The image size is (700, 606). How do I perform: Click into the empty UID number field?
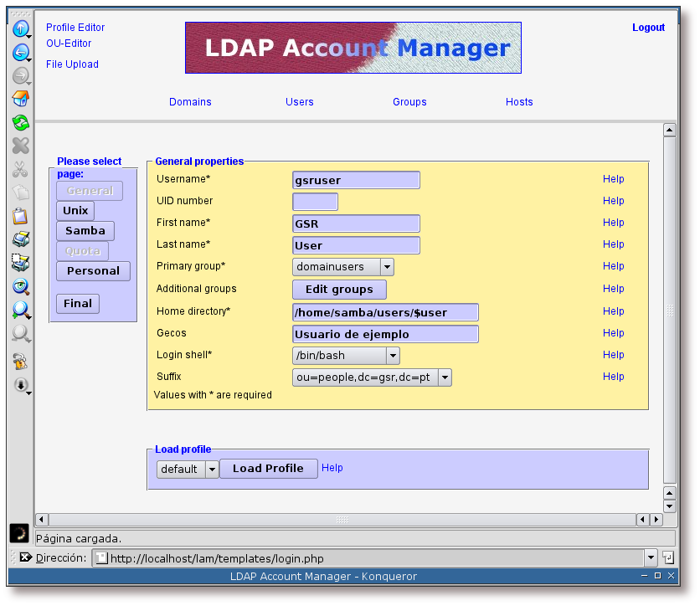[x=315, y=202]
